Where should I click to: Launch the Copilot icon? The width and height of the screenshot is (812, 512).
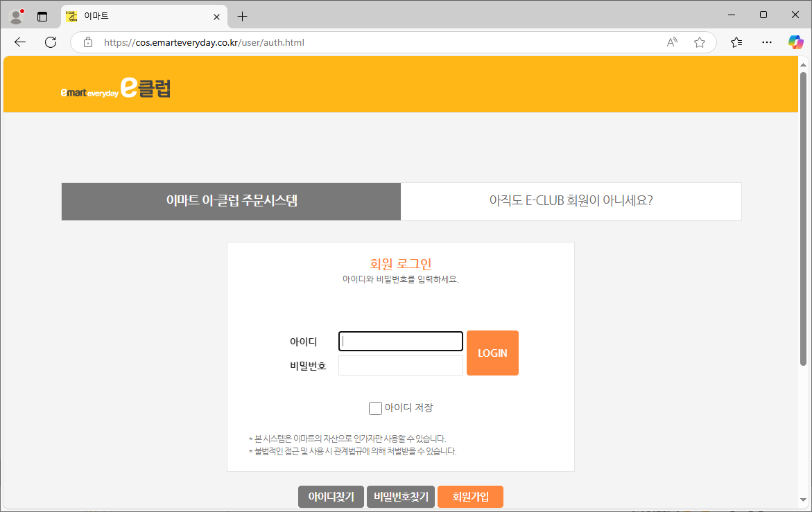[795, 42]
